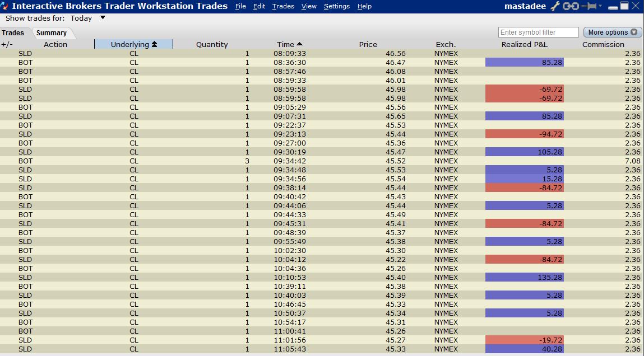This screenshot has width=644, height=356.
Task: Click the sort arrow icon next to Underlying
Action: (x=155, y=44)
